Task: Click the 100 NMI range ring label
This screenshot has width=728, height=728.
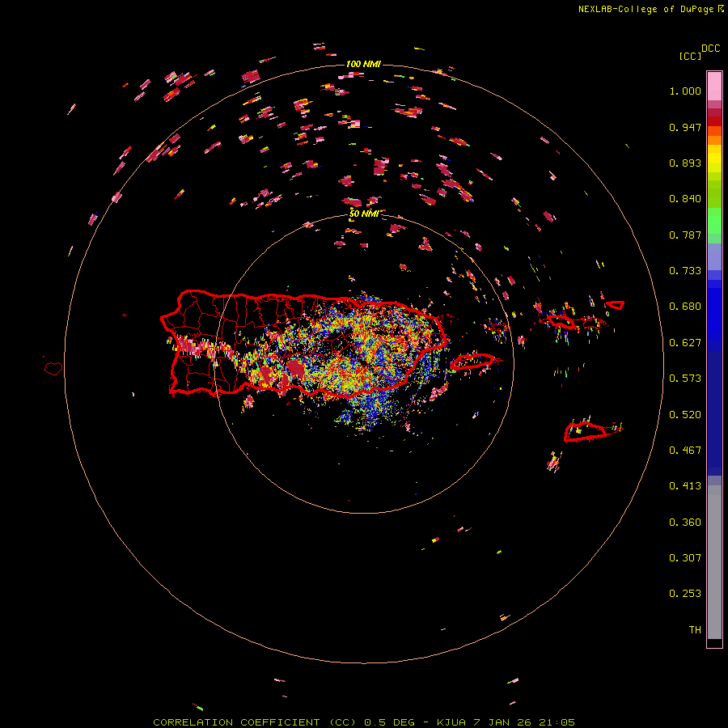Action: click(363, 64)
